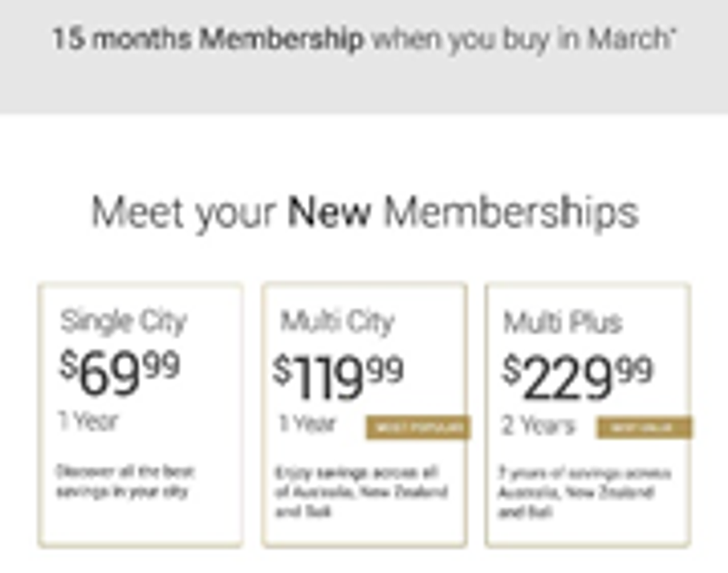Click the 1 Year label under $119.99

tap(307, 424)
